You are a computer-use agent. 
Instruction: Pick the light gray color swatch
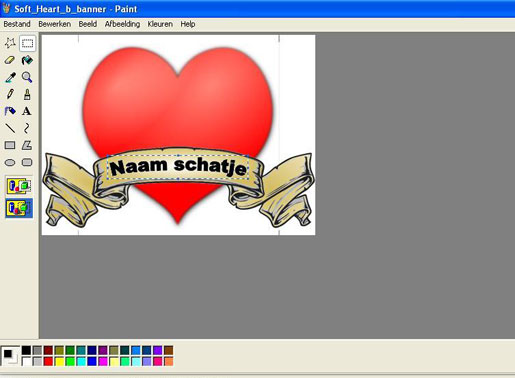pos(37,361)
